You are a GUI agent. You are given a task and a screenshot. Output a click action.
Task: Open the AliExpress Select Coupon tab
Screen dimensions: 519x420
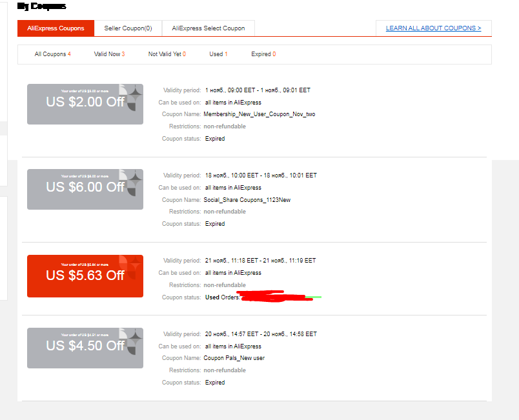click(209, 28)
